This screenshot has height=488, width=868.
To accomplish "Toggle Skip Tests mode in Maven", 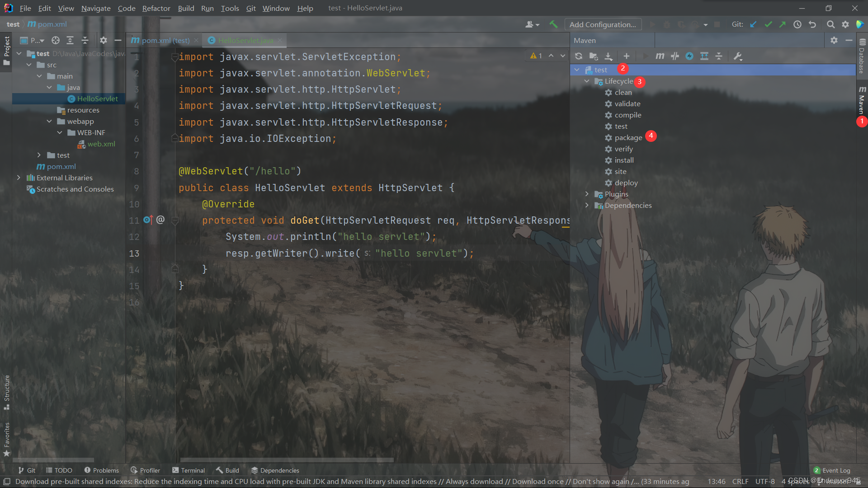I will (689, 56).
